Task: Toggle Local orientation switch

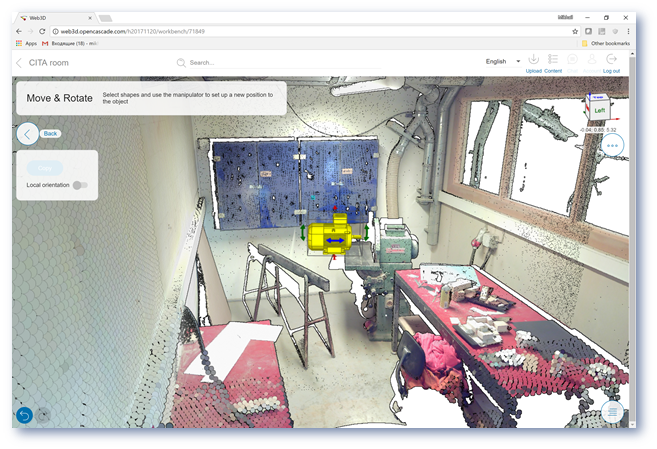Action: click(79, 185)
